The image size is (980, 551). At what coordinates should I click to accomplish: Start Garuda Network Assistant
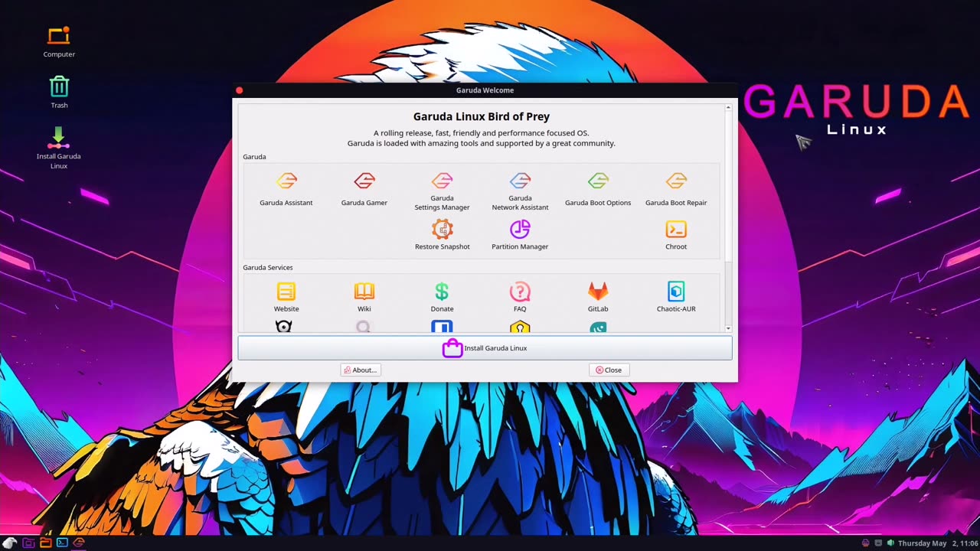520,191
